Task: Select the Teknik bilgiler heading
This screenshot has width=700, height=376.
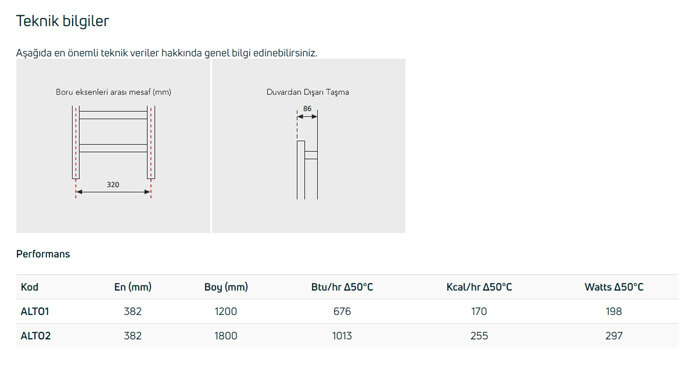Action: tap(62, 21)
